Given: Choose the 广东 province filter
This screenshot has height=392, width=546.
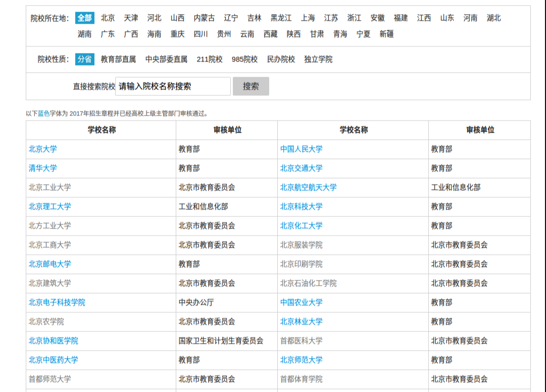Looking at the screenshot, I should coord(108,34).
